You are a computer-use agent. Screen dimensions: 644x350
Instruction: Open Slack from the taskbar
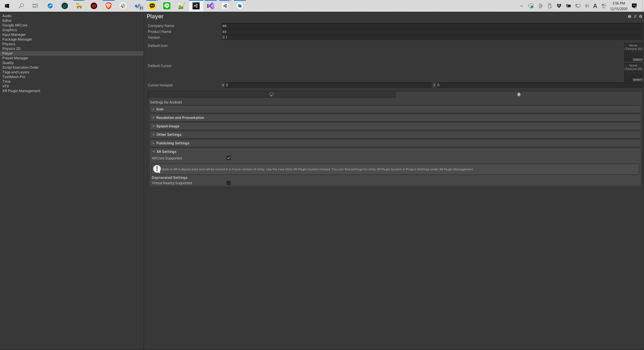pos(123,6)
